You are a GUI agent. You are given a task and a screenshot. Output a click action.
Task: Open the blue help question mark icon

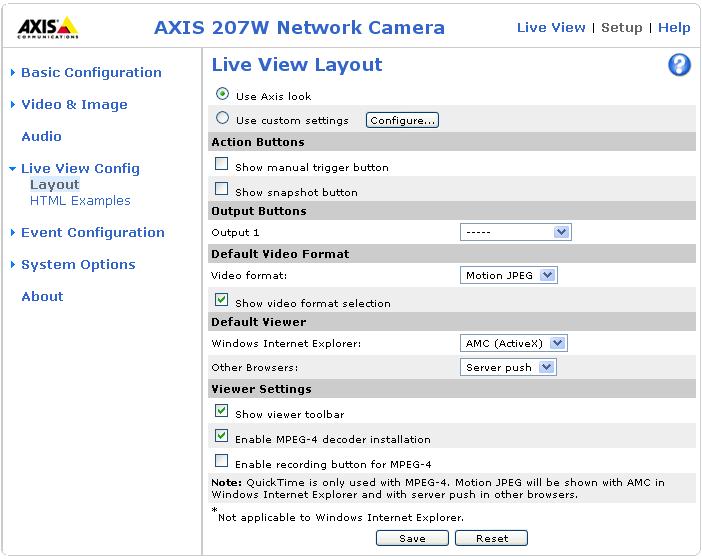(679, 65)
